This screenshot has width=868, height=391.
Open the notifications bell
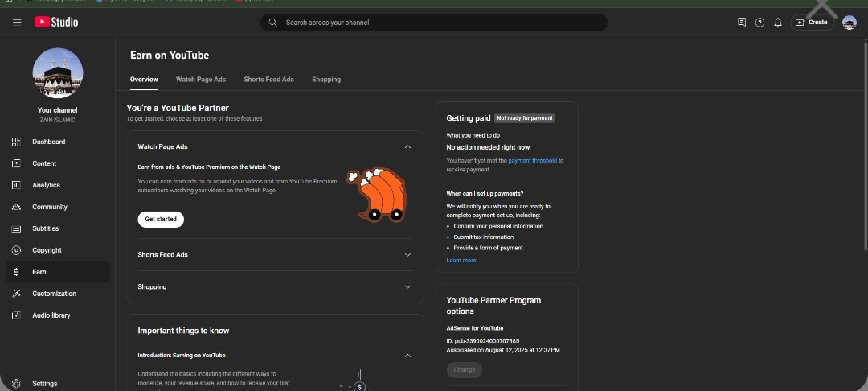[x=778, y=23]
